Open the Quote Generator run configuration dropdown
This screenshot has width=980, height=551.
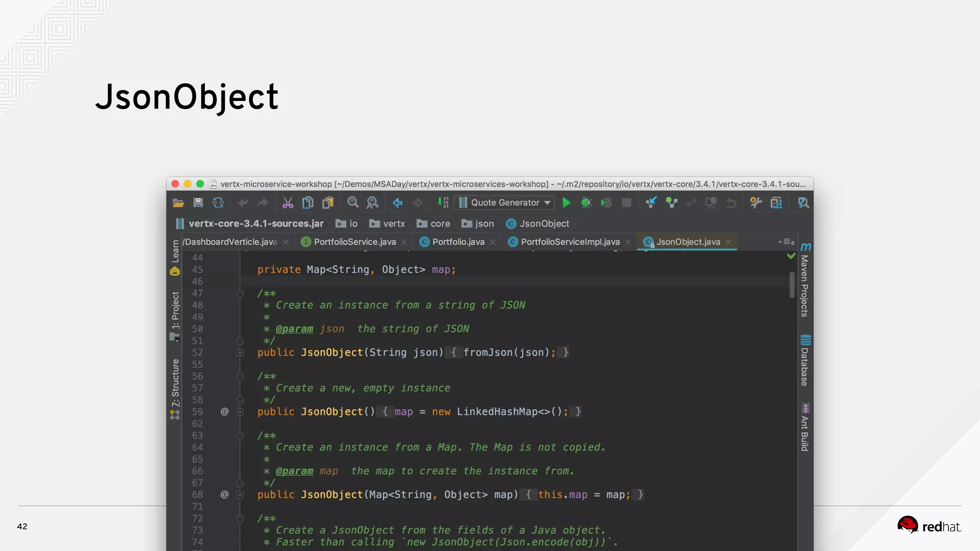505,203
